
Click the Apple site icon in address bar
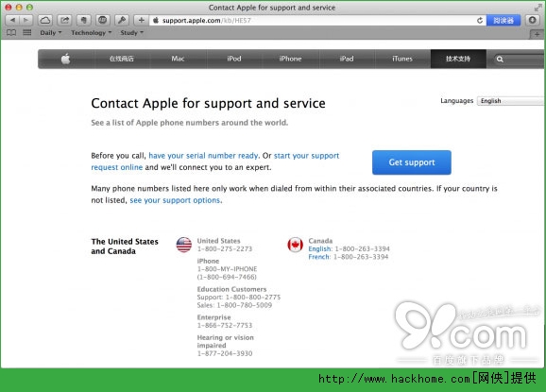click(156, 20)
